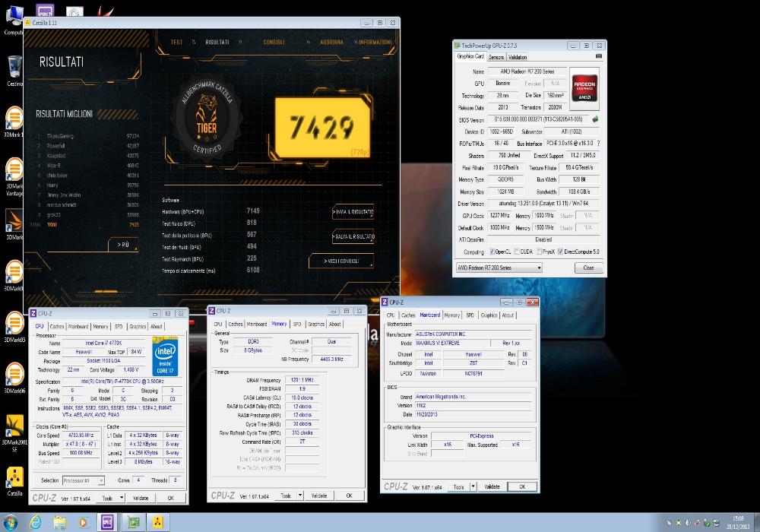The width and height of the screenshot is (760, 532).
Task: Click the YOU row in best results
Action: coord(85,225)
